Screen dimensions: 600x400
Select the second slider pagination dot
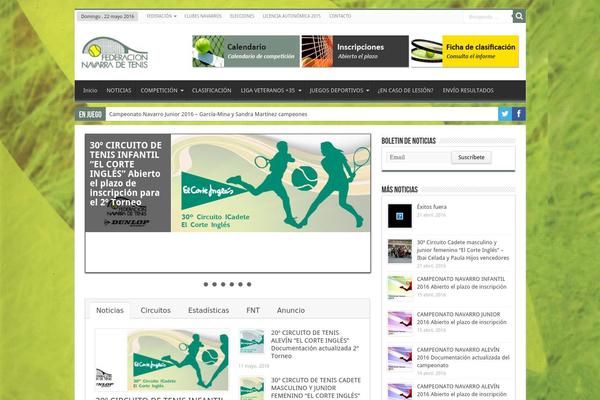click(215, 284)
